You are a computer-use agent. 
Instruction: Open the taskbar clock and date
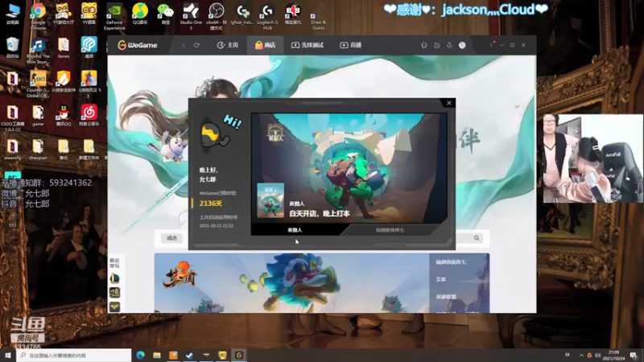(x=613, y=356)
